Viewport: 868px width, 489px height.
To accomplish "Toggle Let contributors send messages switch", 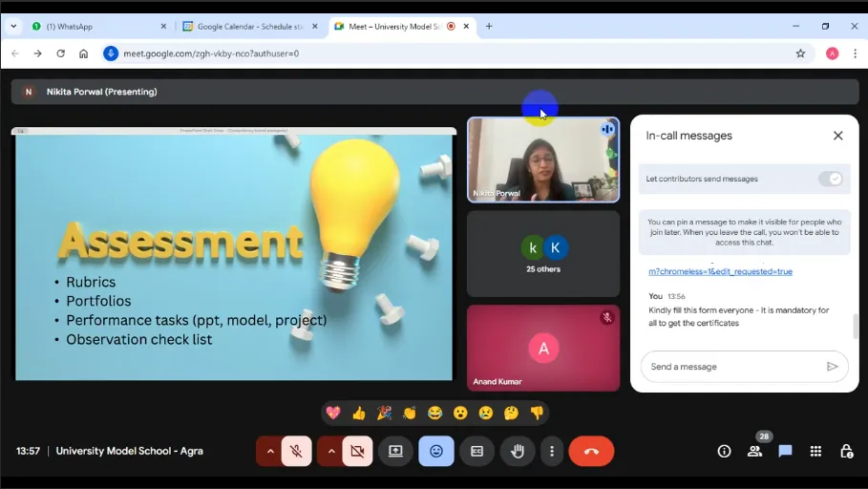I will coord(831,179).
